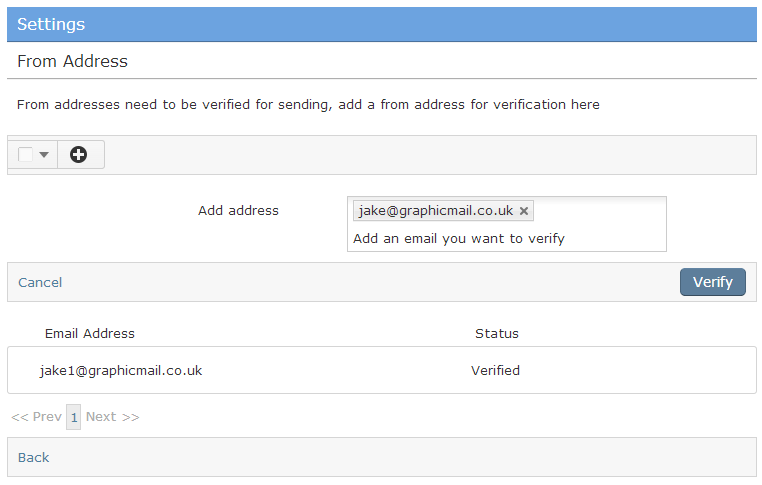Select the jake1@graphicmail.co.uk row

click(x=381, y=370)
